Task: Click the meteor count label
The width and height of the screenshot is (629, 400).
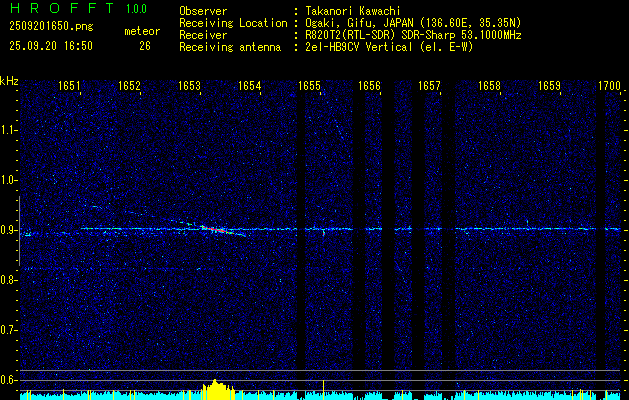Action: click(142, 31)
